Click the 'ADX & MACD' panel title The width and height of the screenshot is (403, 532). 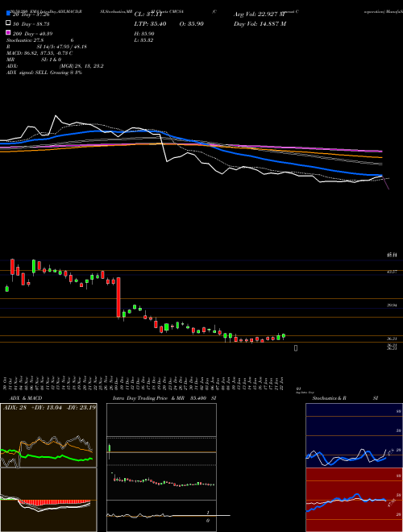pyautogui.click(x=26, y=398)
